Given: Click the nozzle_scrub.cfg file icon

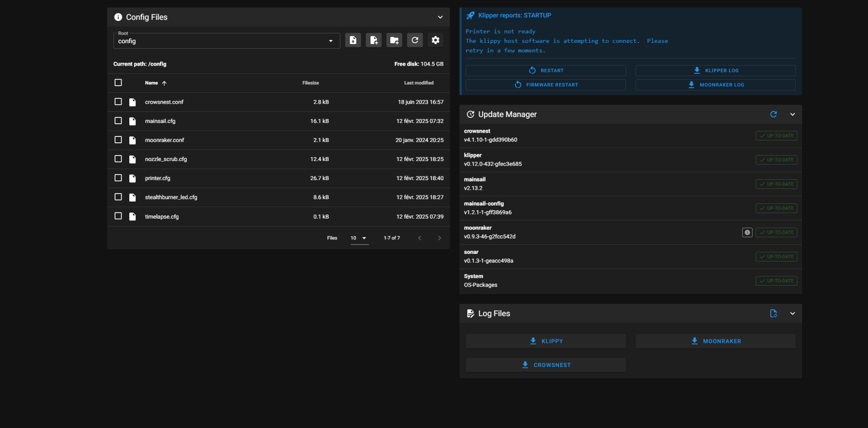Looking at the screenshot, I should [132, 159].
